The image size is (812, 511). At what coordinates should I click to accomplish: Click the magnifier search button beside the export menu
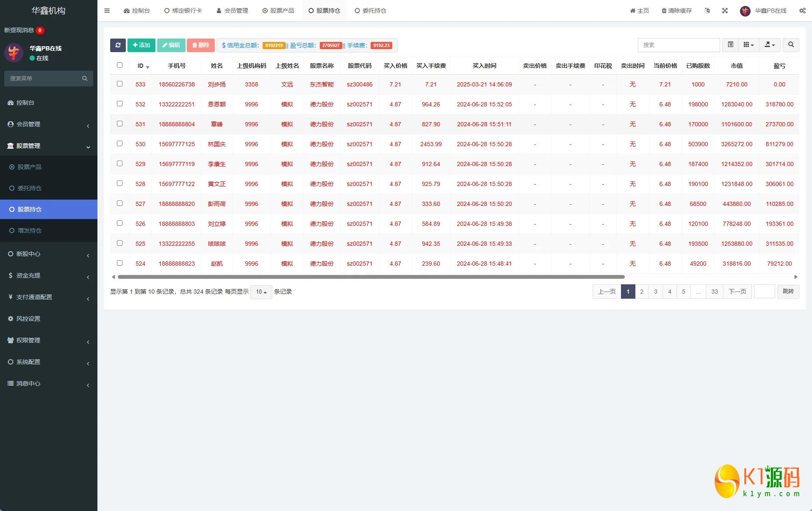pyautogui.click(x=791, y=45)
